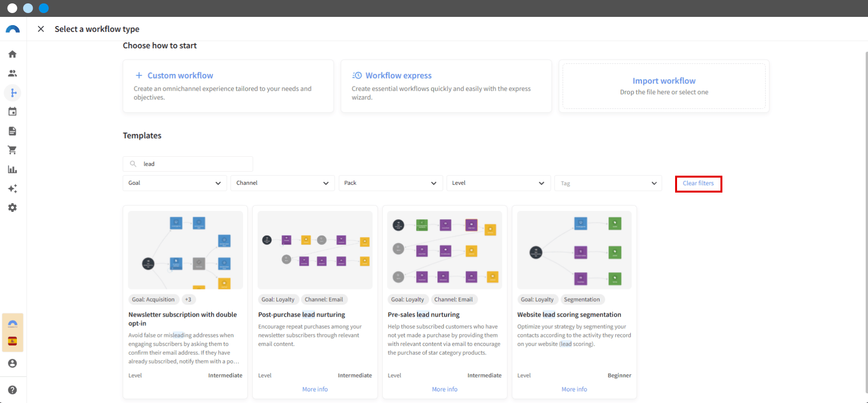Click the Workflow express wizard icon
868x403 pixels.
(x=357, y=75)
